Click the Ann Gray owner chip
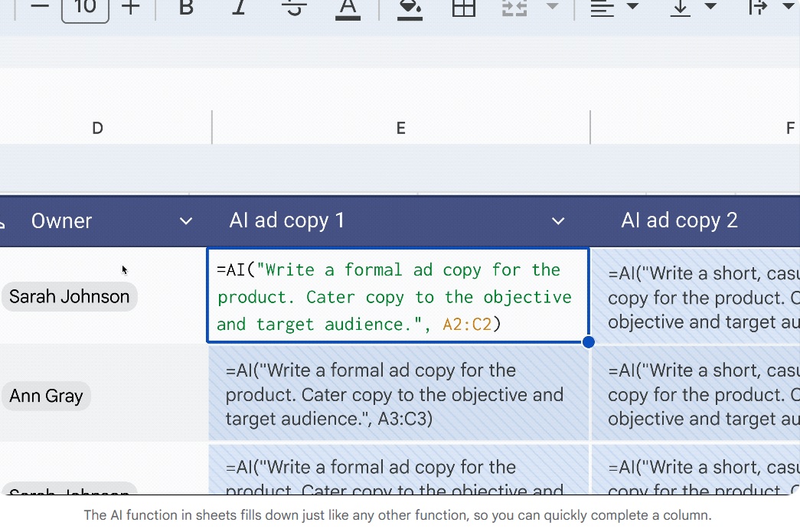This screenshot has height=532, width=800. pyautogui.click(x=46, y=396)
